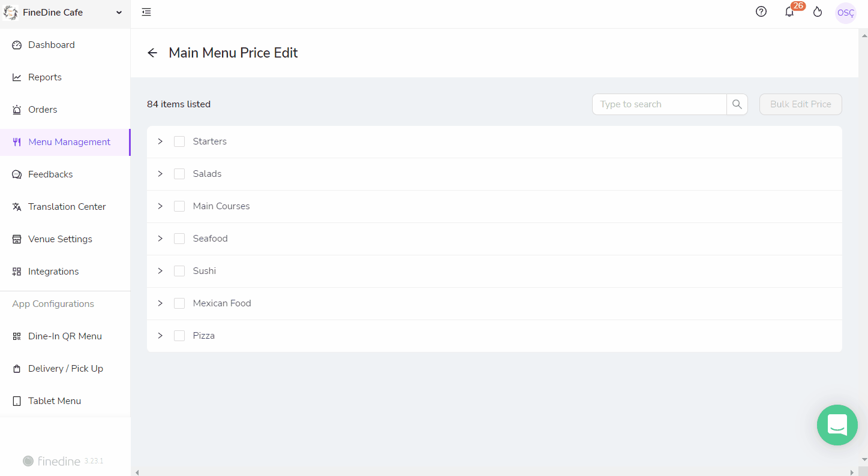Tick the Seafood category checkbox
The image size is (868, 476).
(179, 239)
